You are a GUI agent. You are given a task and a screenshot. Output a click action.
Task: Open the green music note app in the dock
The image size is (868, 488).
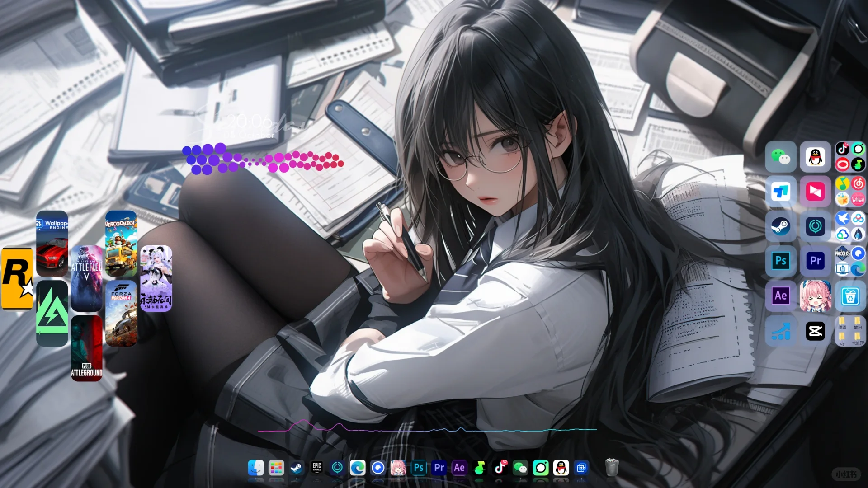click(480, 468)
